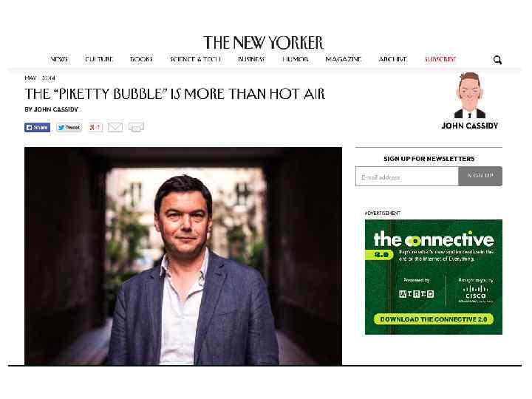
Task: Print the article using printer icon
Action: [x=137, y=127]
